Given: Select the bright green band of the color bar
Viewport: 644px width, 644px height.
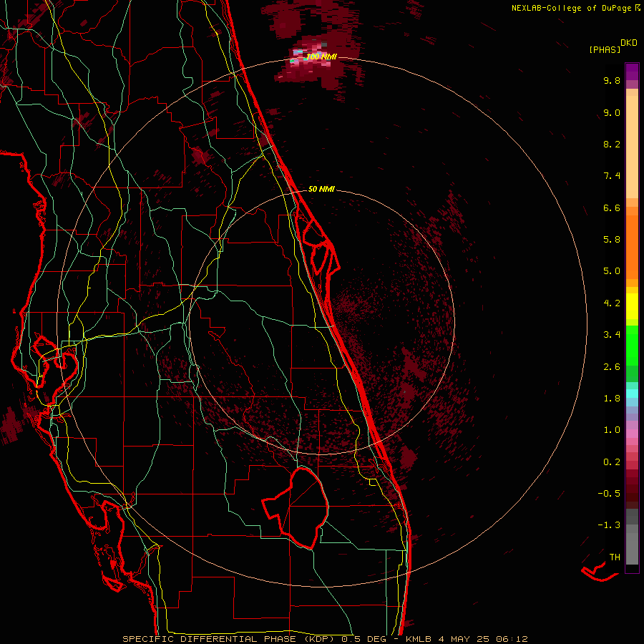Looking at the screenshot, I should [x=632, y=345].
